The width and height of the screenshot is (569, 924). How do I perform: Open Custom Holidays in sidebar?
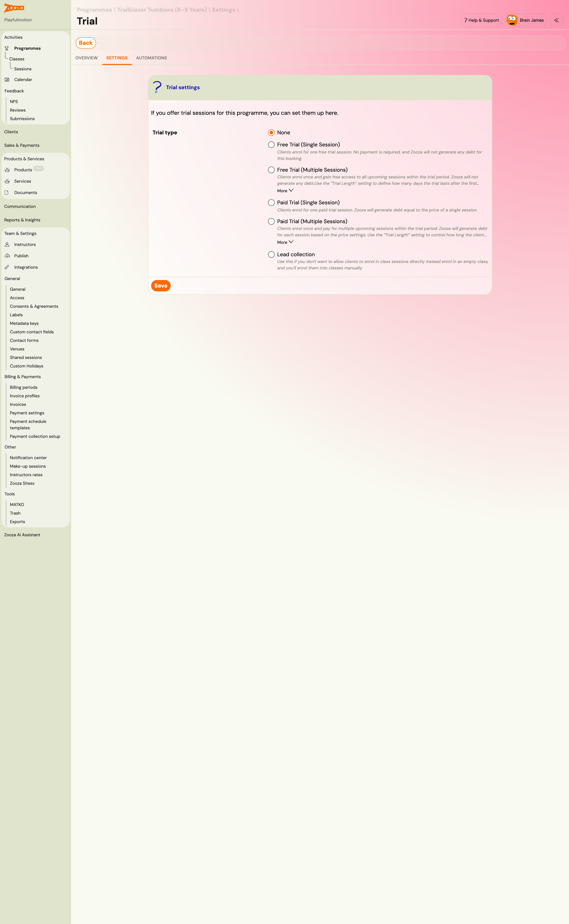coord(26,366)
